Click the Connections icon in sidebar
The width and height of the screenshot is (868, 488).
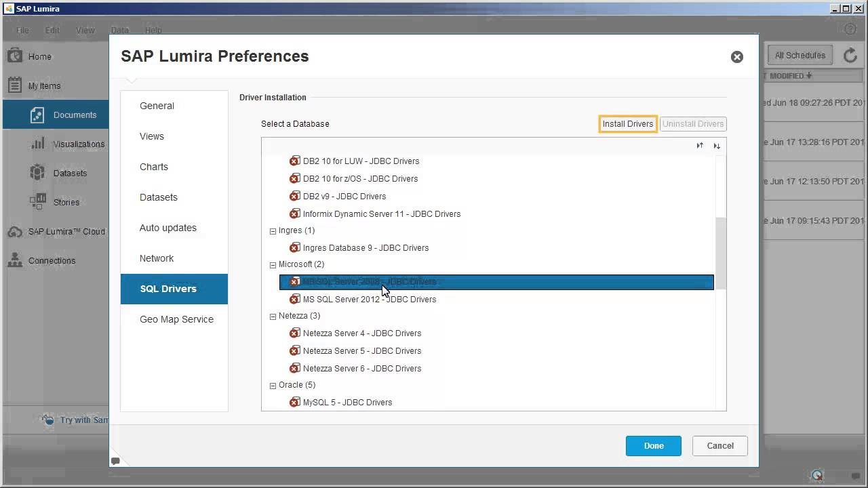pyautogui.click(x=14, y=260)
